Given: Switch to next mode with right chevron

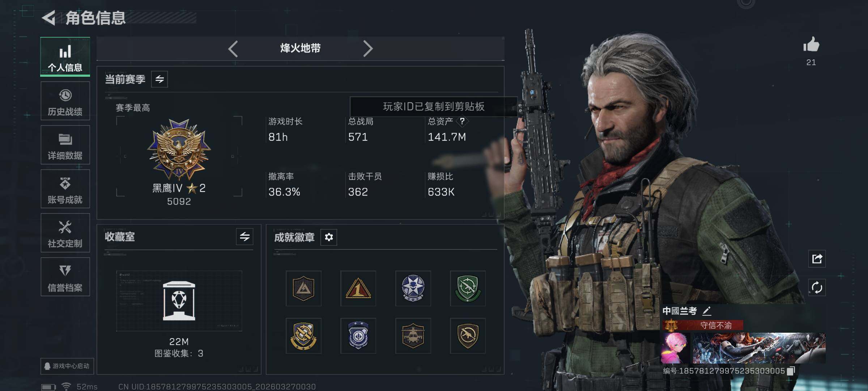Looking at the screenshot, I should click(367, 49).
